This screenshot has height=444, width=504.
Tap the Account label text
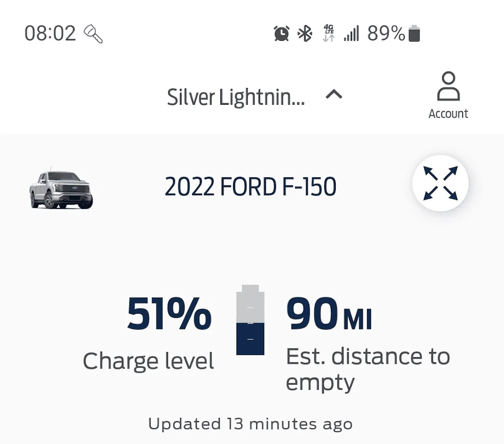[x=448, y=113]
